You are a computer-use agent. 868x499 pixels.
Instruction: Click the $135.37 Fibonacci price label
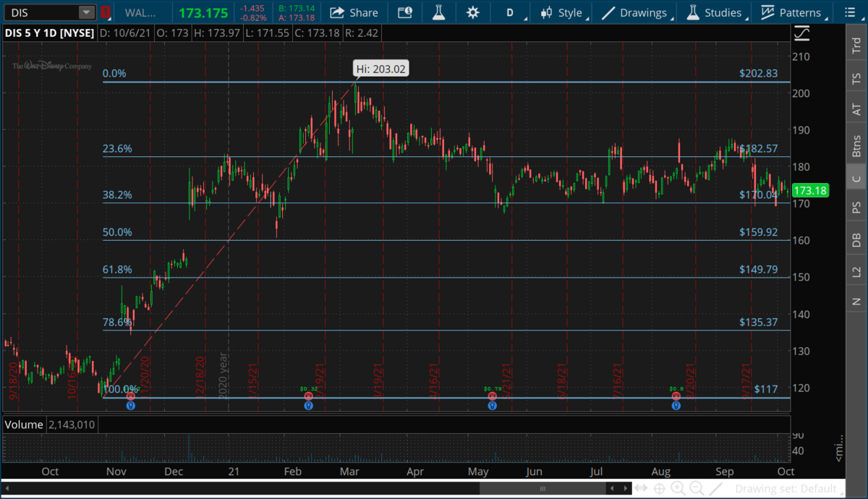coord(758,322)
